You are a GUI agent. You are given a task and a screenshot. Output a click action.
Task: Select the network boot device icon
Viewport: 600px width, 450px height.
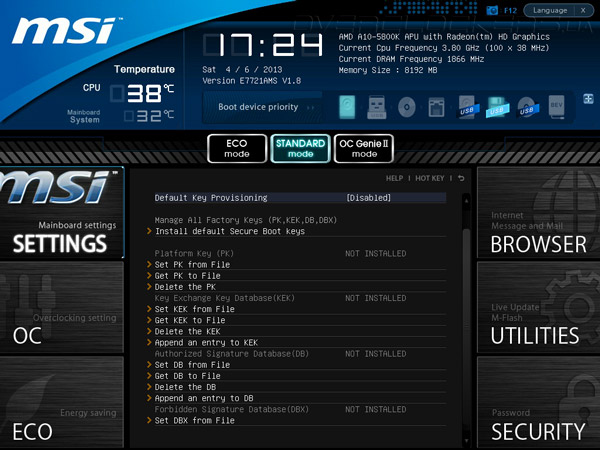tap(436, 107)
